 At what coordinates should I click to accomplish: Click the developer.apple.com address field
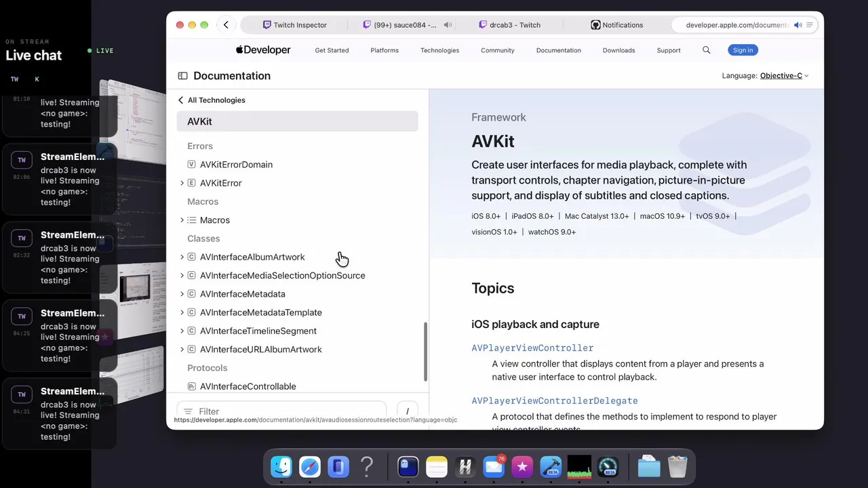click(736, 25)
